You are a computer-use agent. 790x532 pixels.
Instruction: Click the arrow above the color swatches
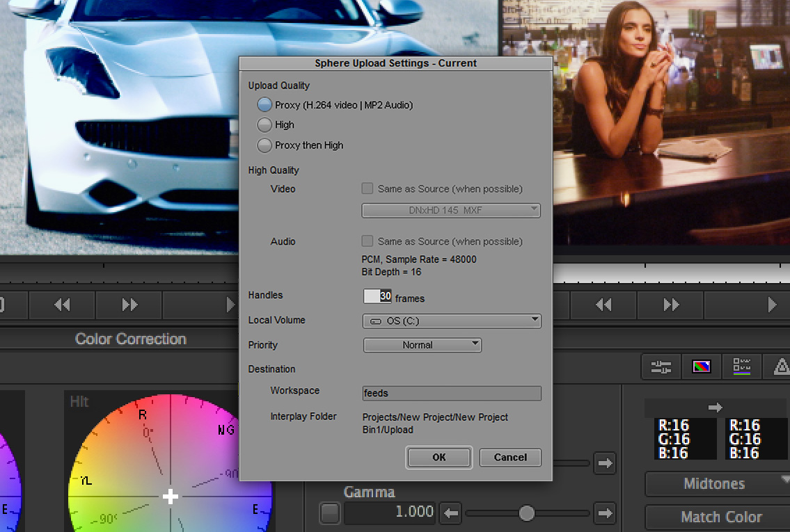click(x=715, y=408)
